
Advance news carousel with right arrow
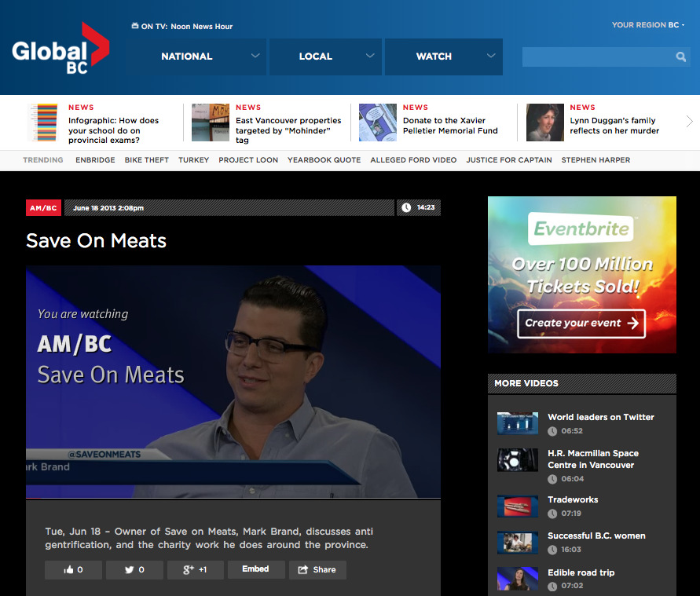click(689, 121)
